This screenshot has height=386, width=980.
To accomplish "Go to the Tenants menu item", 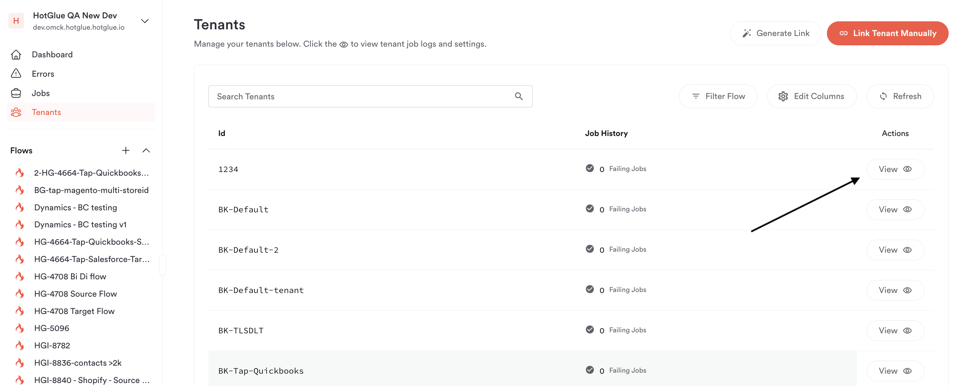I will click(x=46, y=112).
